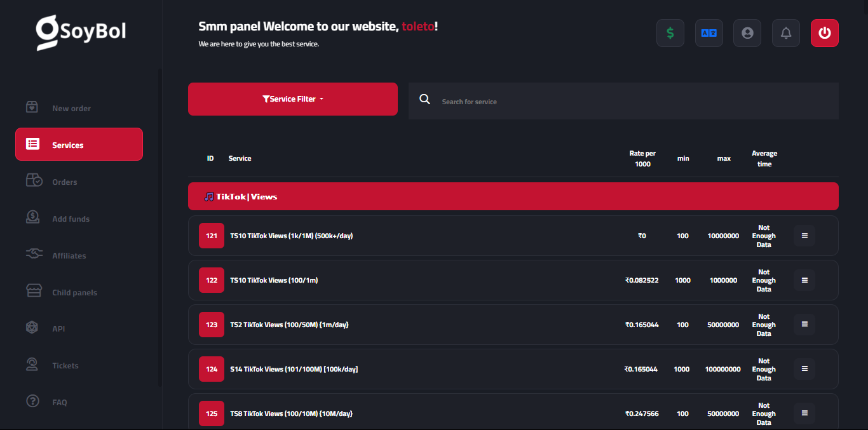Click the search magnifier icon

point(425,100)
